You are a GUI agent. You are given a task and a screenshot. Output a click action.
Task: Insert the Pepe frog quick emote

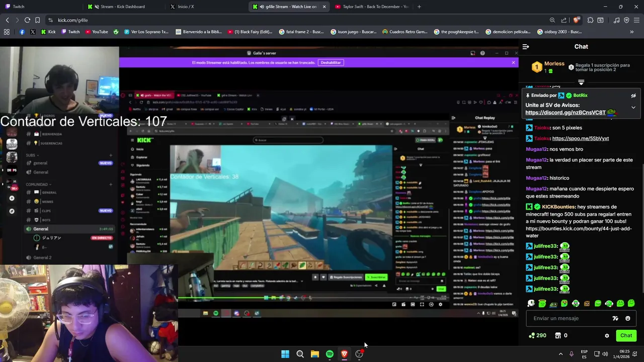[x=553, y=304]
